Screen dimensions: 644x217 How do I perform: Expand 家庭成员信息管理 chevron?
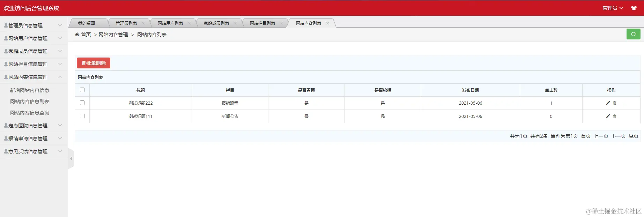[60, 51]
